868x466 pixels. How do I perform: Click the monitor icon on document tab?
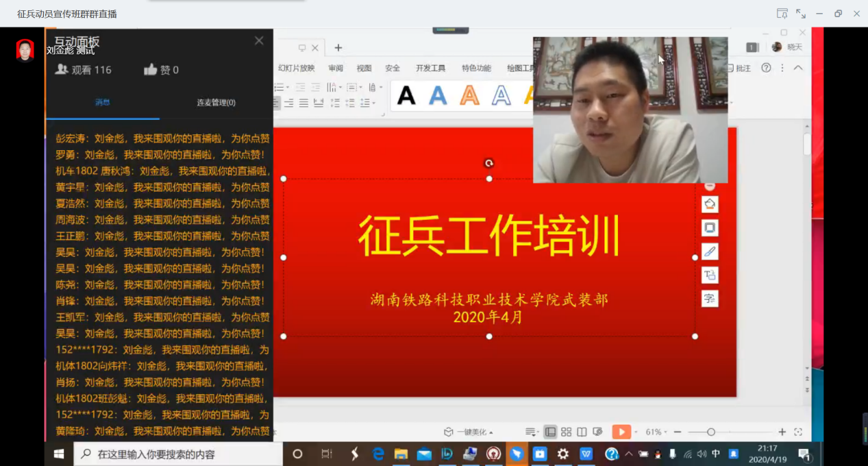click(302, 48)
